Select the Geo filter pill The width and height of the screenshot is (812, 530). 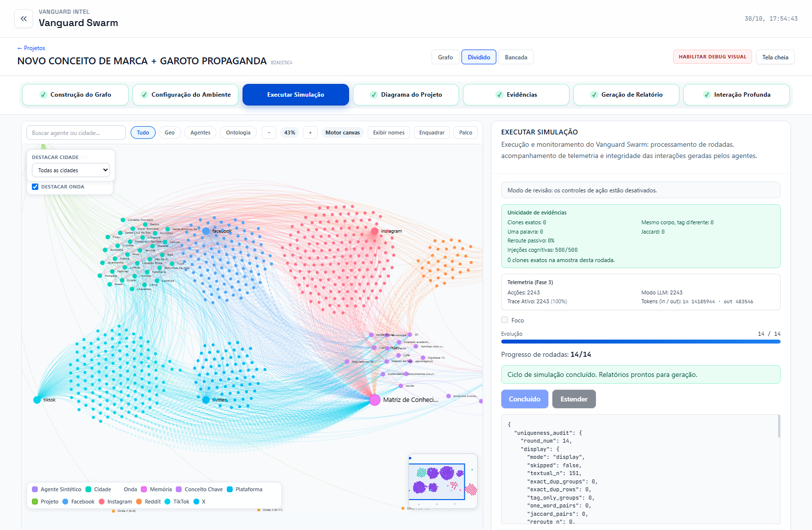coord(169,132)
